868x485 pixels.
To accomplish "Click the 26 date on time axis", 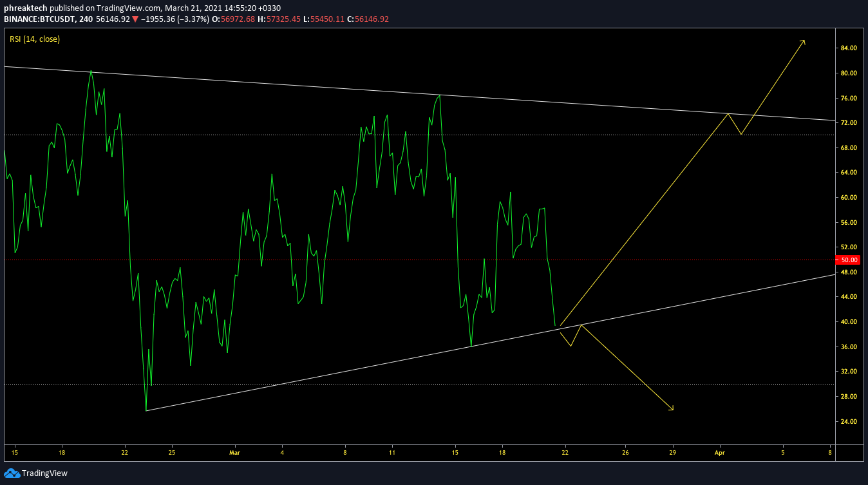I will (x=625, y=452).
